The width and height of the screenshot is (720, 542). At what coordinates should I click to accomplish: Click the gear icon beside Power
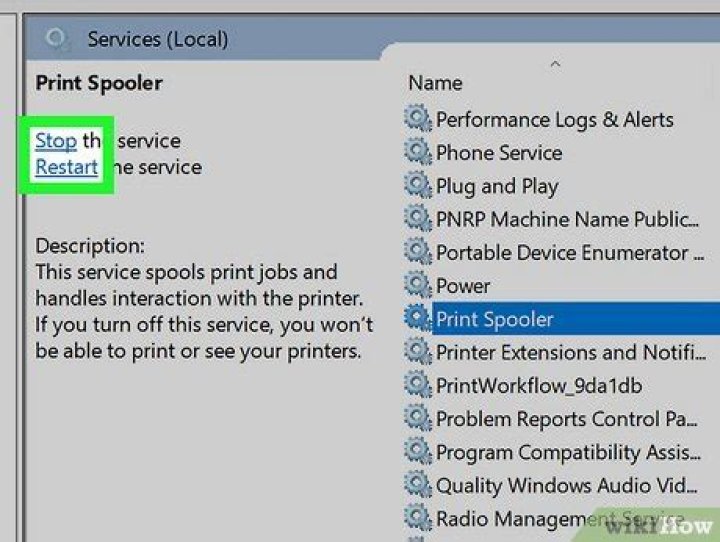(x=417, y=286)
